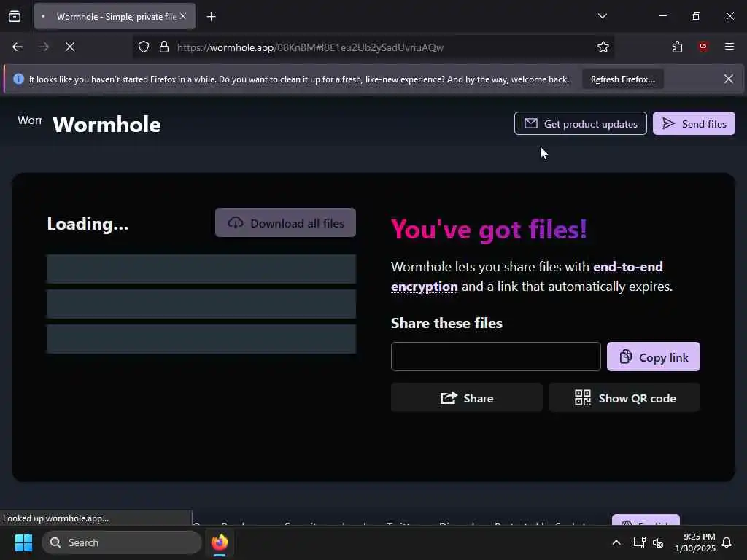Image resolution: width=747 pixels, height=560 pixels.
Task: Click the 'Share these files' label
Action: [446, 323]
